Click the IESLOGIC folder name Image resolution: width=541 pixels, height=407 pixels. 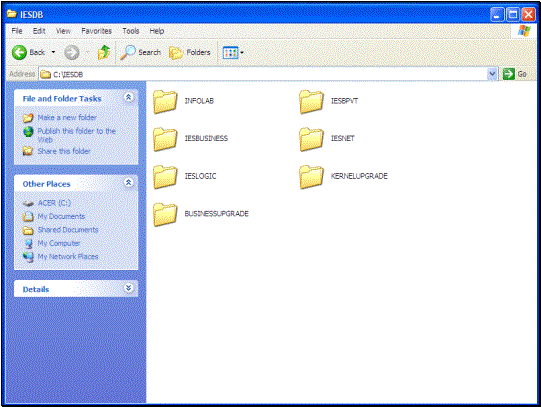click(200, 176)
